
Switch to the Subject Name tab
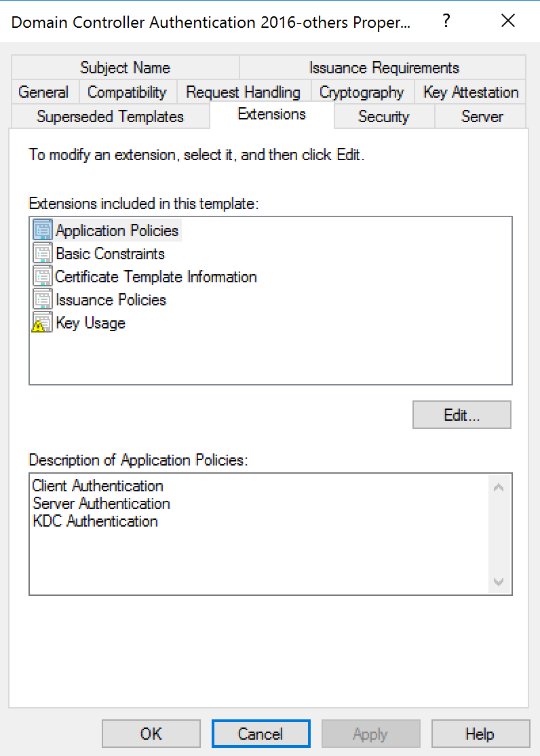click(x=126, y=67)
